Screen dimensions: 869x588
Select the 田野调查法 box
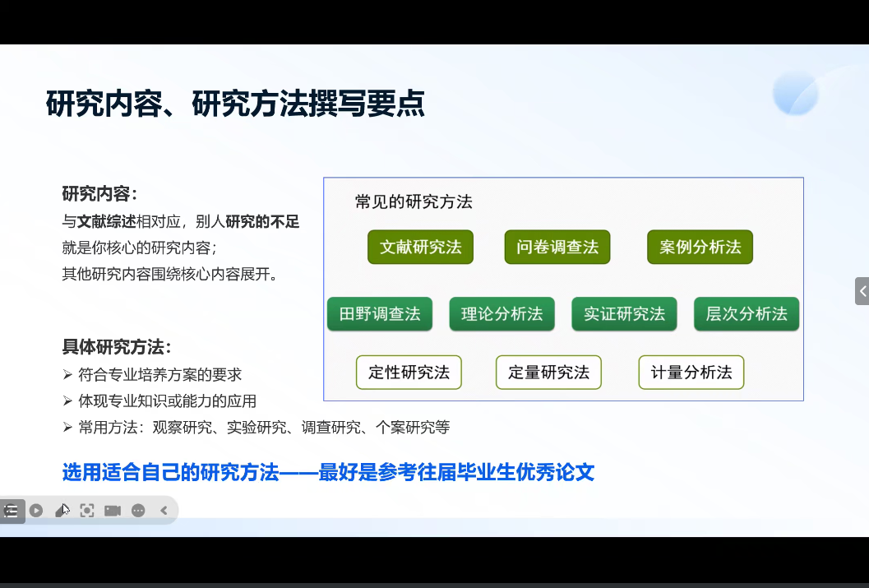(x=379, y=314)
